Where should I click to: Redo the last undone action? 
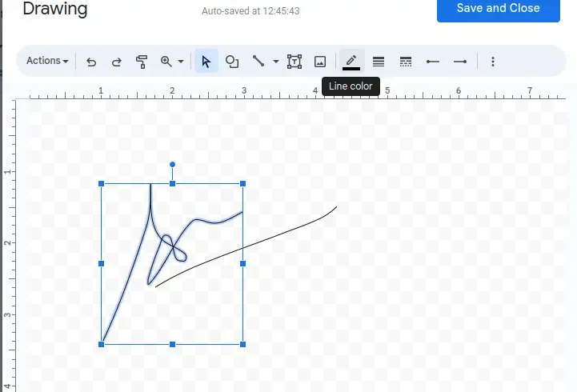[x=117, y=62]
